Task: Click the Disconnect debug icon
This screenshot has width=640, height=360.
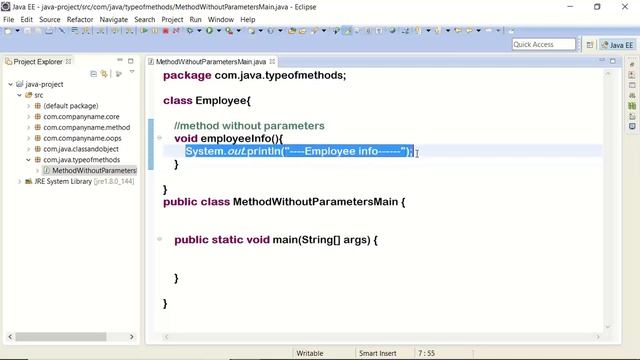Action: coord(176,31)
